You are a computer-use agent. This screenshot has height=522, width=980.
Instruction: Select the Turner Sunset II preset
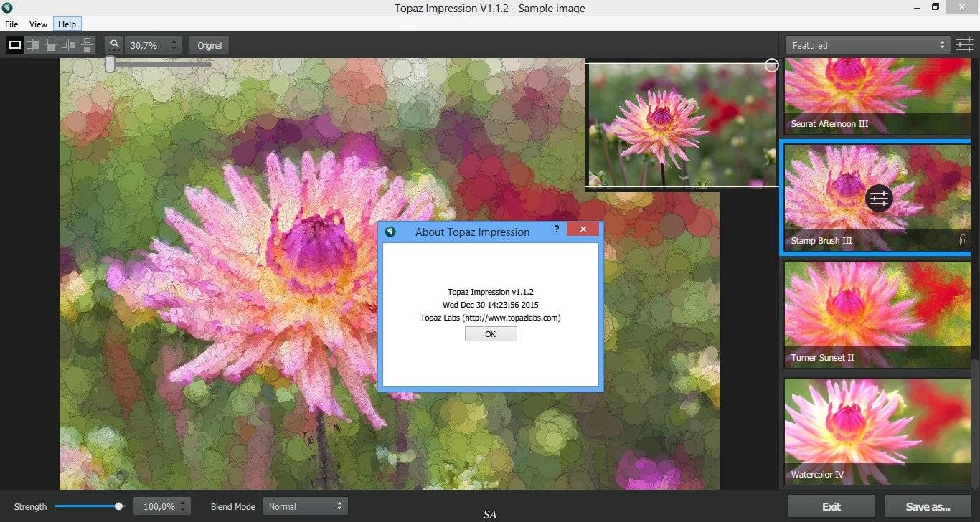click(x=877, y=315)
